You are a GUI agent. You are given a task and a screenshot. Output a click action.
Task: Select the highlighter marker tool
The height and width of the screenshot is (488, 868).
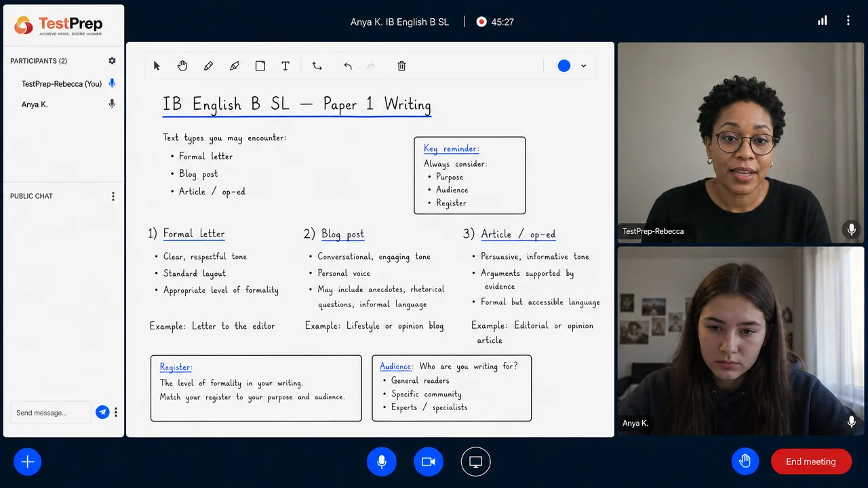[x=235, y=66]
